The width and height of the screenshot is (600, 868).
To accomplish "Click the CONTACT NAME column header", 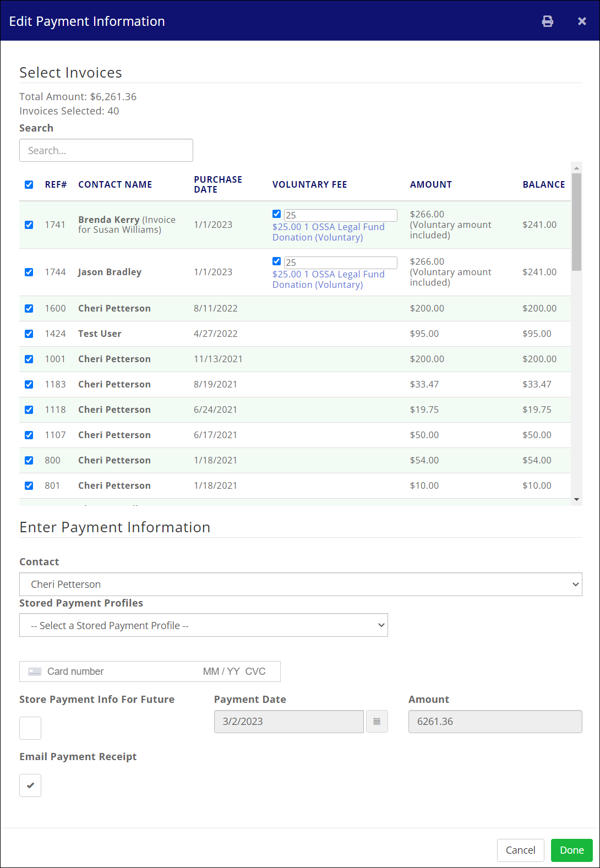I will click(115, 184).
